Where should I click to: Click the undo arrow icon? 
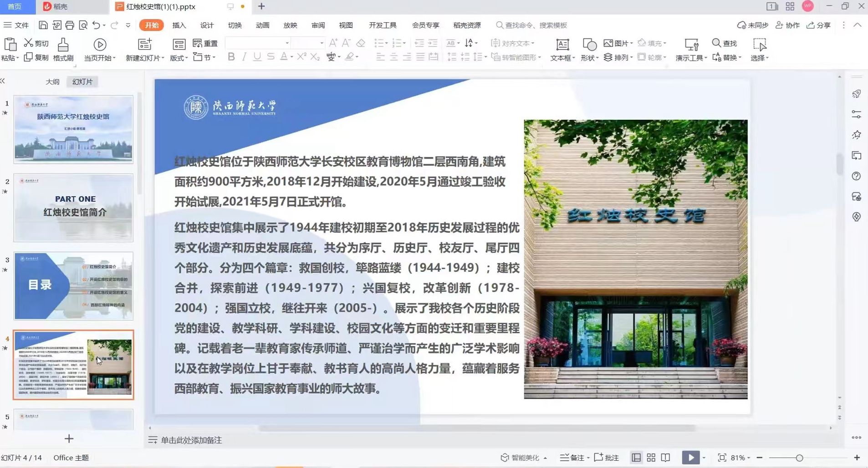(x=96, y=25)
